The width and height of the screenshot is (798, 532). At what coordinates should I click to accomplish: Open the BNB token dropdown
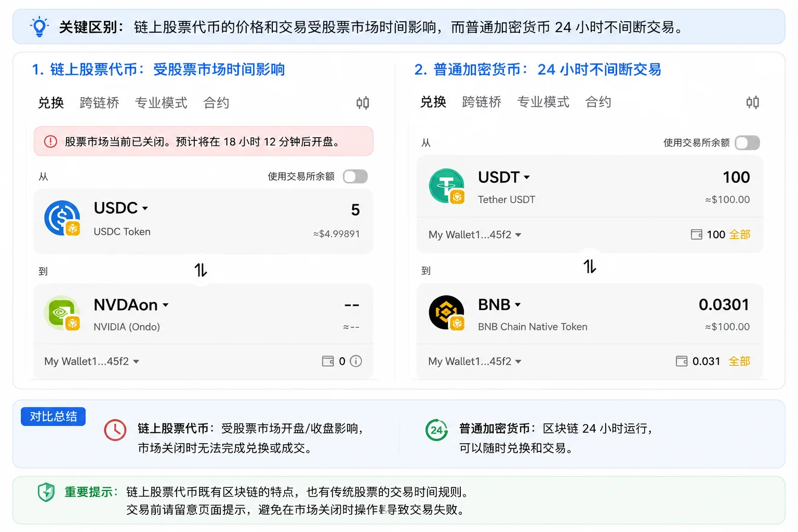pyautogui.click(x=499, y=304)
